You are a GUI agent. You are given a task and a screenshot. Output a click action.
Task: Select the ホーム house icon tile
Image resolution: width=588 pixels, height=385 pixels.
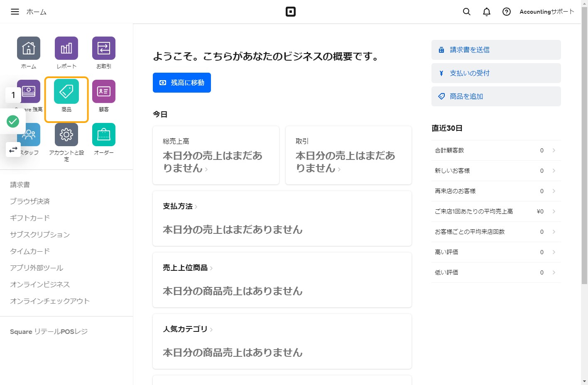(x=29, y=48)
